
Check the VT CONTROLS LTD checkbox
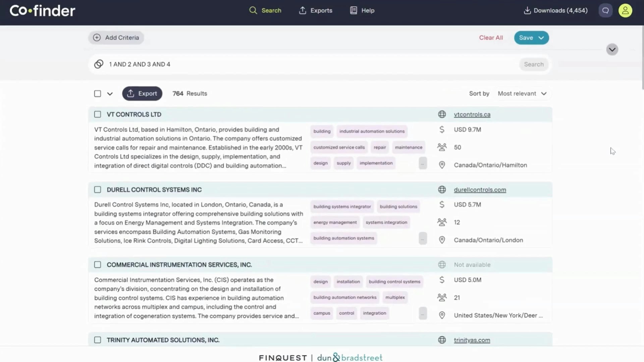coord(98,114)
